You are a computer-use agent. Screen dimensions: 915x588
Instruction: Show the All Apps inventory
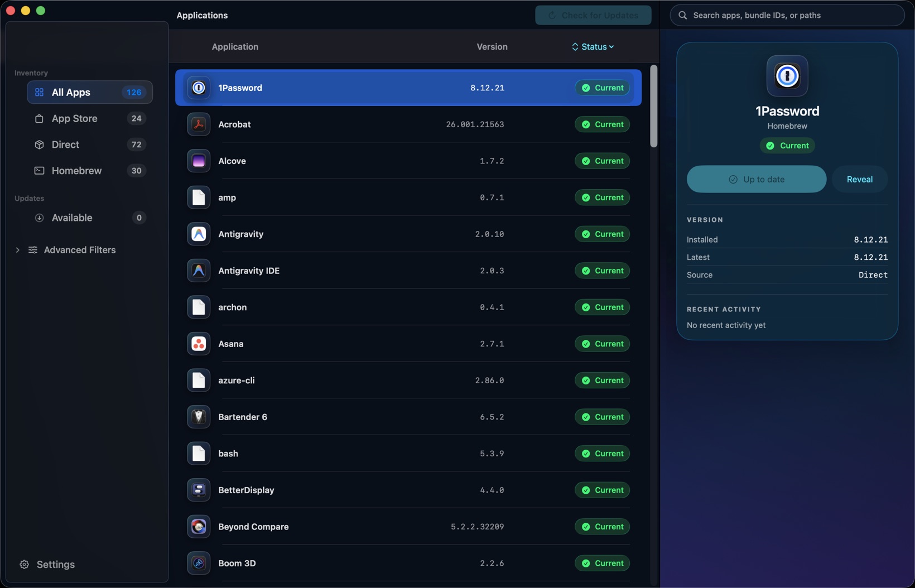[x=90, y=92]
